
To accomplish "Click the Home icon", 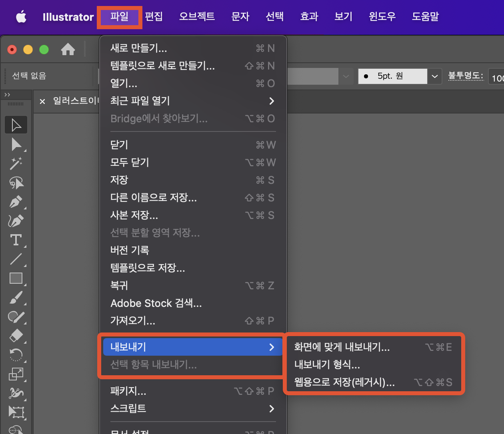I will click(x=68, y=49).
